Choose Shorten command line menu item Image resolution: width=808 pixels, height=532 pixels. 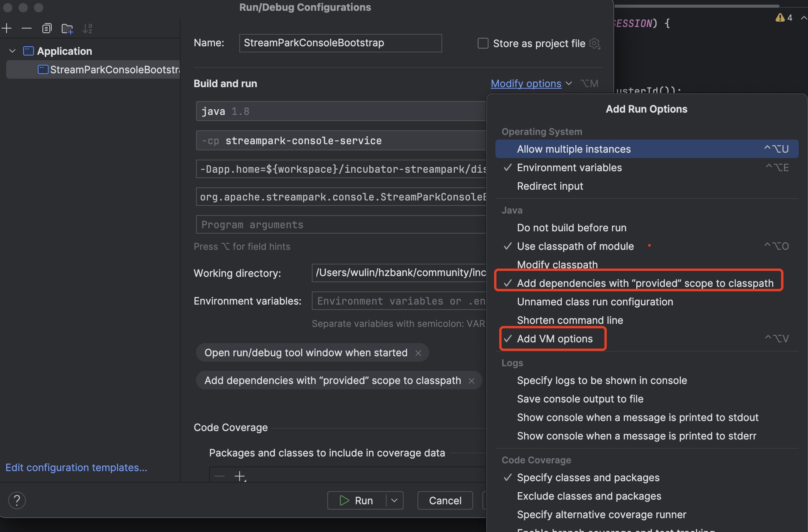coord(570,320)
